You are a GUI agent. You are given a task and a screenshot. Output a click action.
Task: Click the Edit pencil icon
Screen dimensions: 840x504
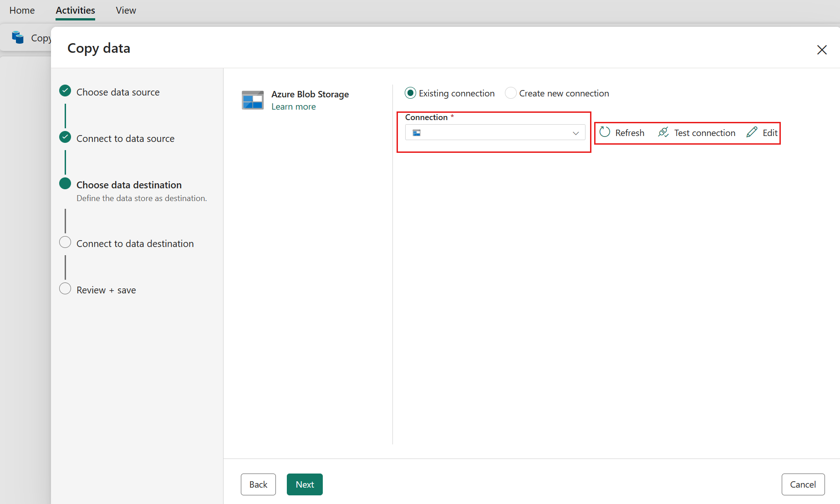point(752,132)
